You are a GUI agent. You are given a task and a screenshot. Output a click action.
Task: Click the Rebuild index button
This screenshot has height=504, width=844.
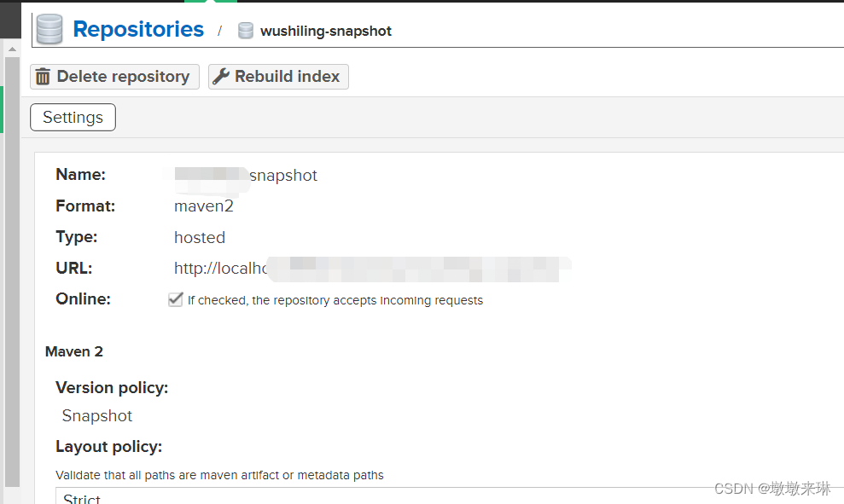[x=277, y=76]
